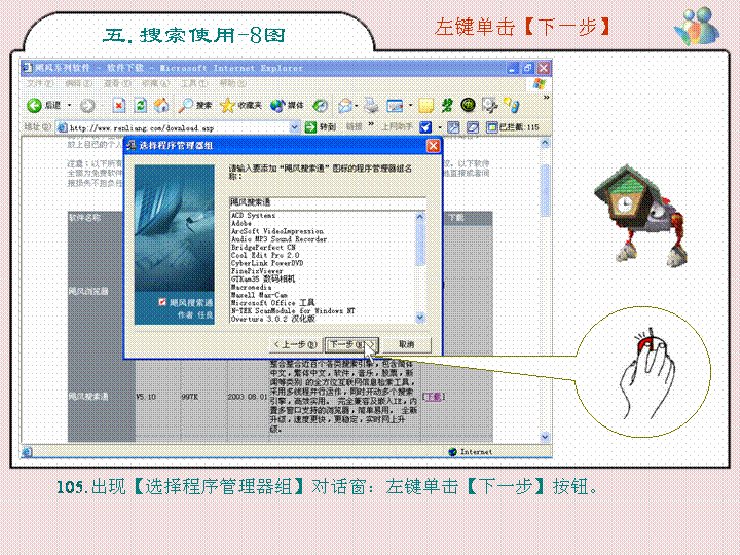The width and height of the screenshot is (740, 555).
Task: Click the 取消 (Cancel) button
Action: pos(405,344)
